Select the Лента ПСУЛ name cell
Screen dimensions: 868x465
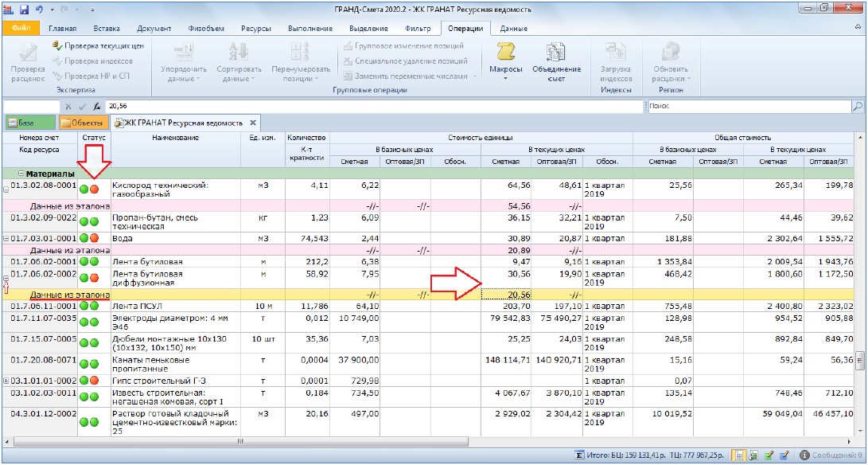coord(176,306)
